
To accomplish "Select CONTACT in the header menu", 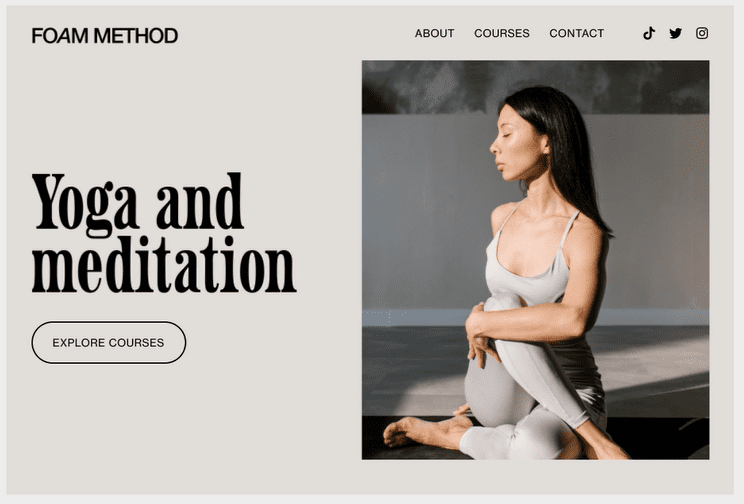I will (x=577, y=33).
